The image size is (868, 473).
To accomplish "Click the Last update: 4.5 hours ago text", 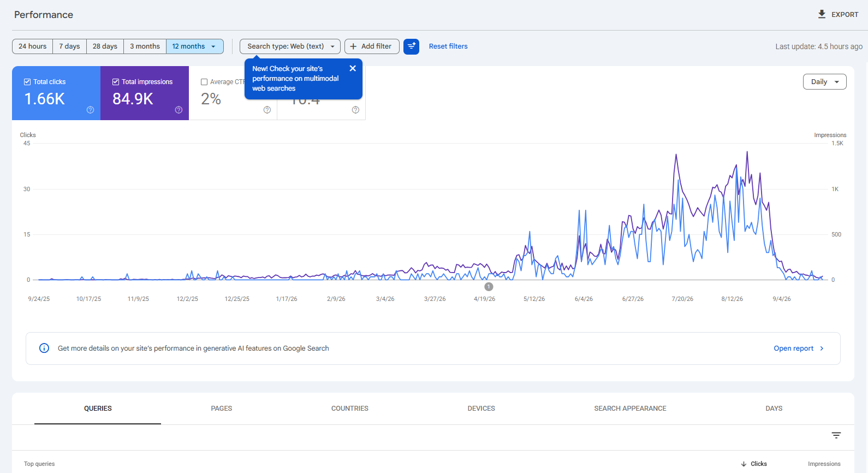I will [x=819, y=46].
